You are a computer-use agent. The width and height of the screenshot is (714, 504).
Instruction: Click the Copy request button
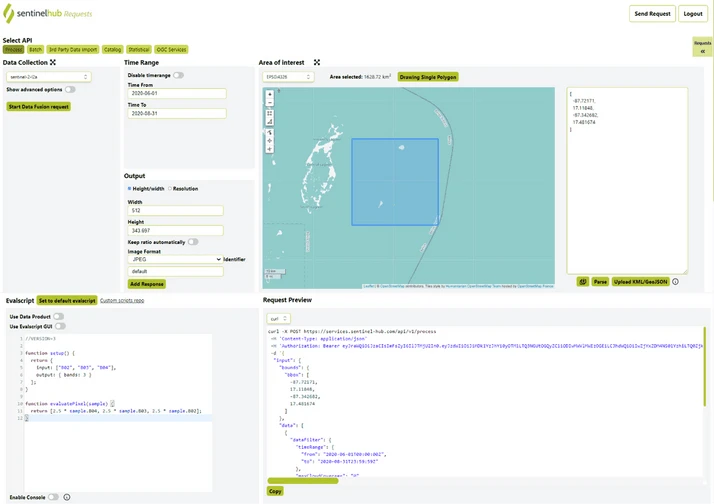275,491
